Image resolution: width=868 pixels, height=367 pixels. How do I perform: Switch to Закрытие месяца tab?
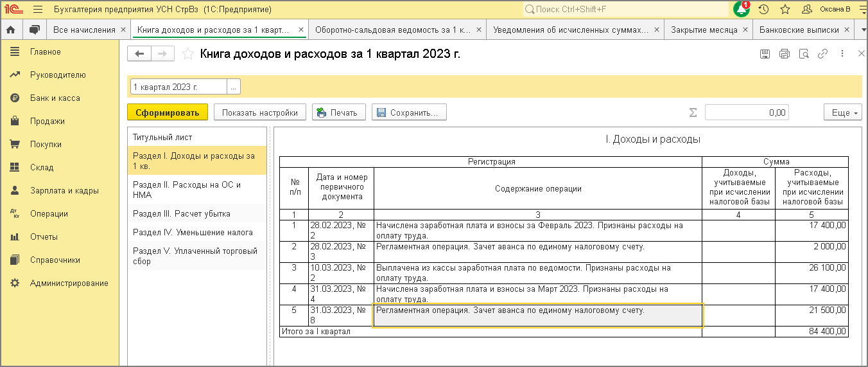point(704,30)
